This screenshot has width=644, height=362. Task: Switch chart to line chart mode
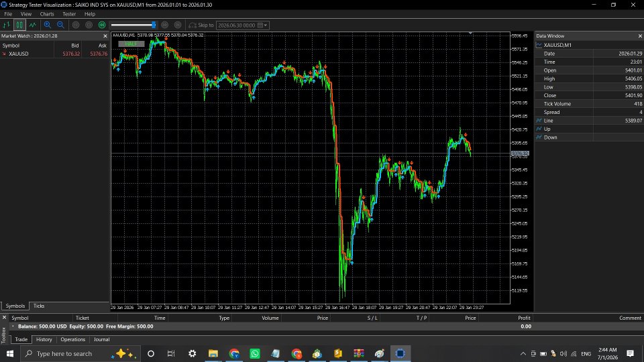click(32, 25)
